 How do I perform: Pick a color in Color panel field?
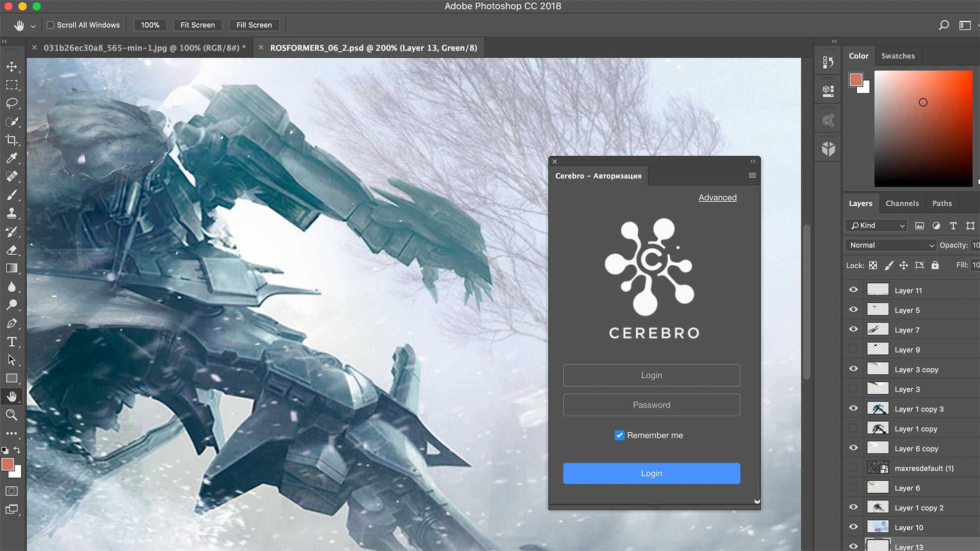coord(923,129)
